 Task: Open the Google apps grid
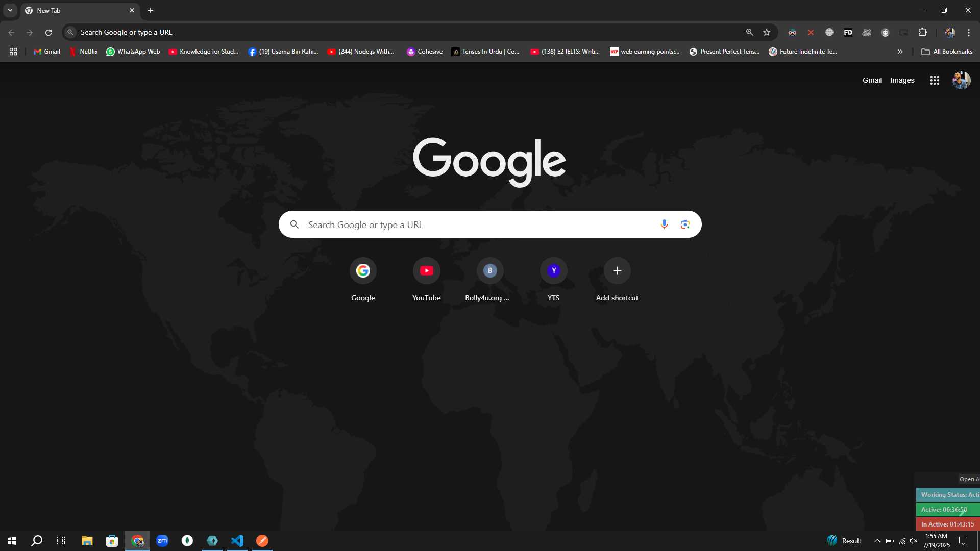click(935, 80)
